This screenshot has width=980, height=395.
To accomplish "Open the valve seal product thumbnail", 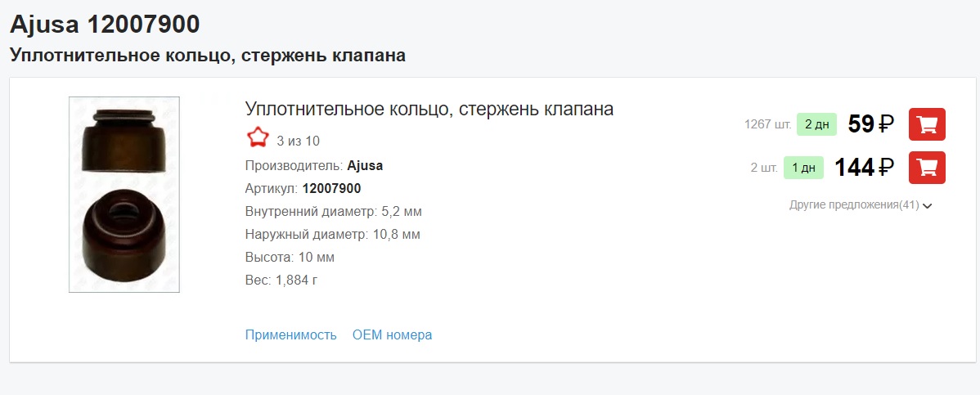I will [x=124, y=195].
